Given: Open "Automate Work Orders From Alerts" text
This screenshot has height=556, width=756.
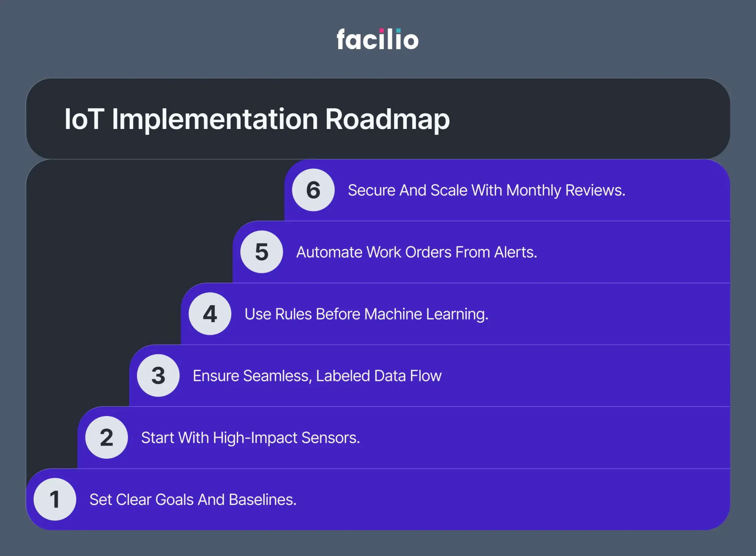Looking at the screenshot, I should (x=416, y=252).
